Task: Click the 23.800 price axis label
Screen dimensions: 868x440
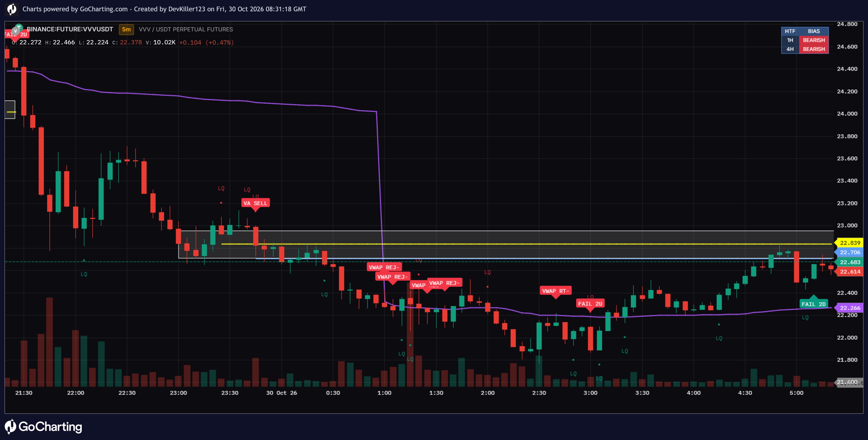Action: [x=847, y=136]
